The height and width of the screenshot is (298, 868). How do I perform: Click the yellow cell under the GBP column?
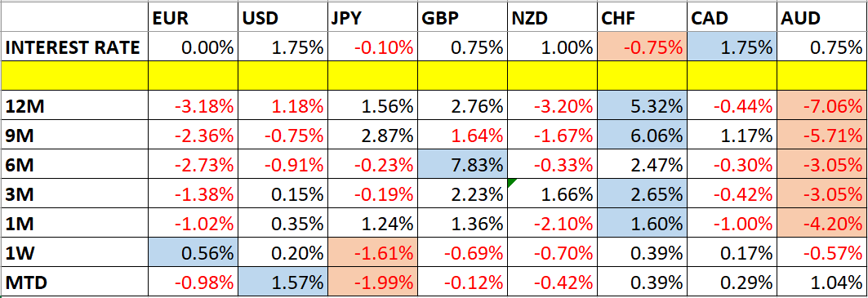462,76
